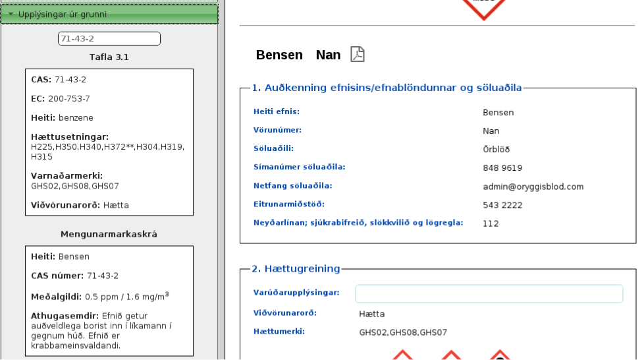This screenshot has width=644, height=360.
Task: Click the seller phone number 848 9619
Action: tap(502, 168)
